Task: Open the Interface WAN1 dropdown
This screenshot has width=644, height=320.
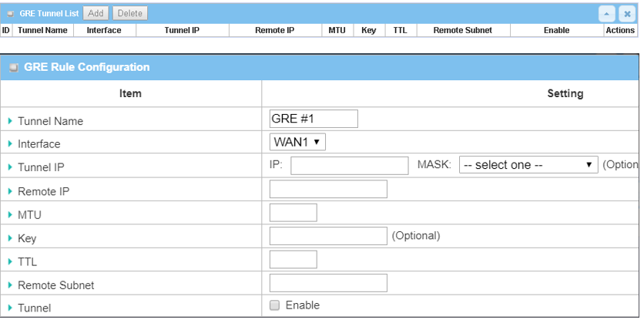Action: (297, 142)
